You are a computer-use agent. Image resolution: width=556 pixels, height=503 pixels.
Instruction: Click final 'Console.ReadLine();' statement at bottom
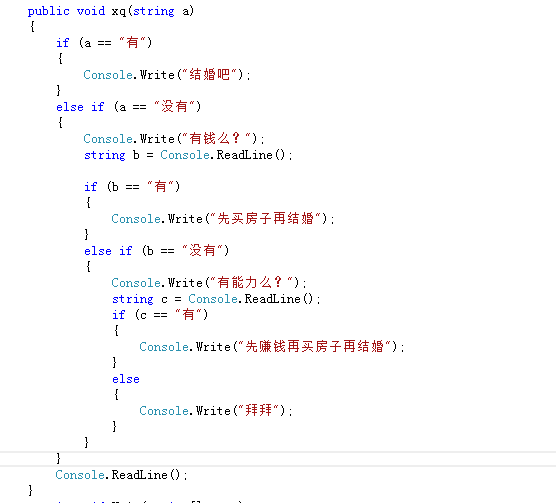pos(121,475)
